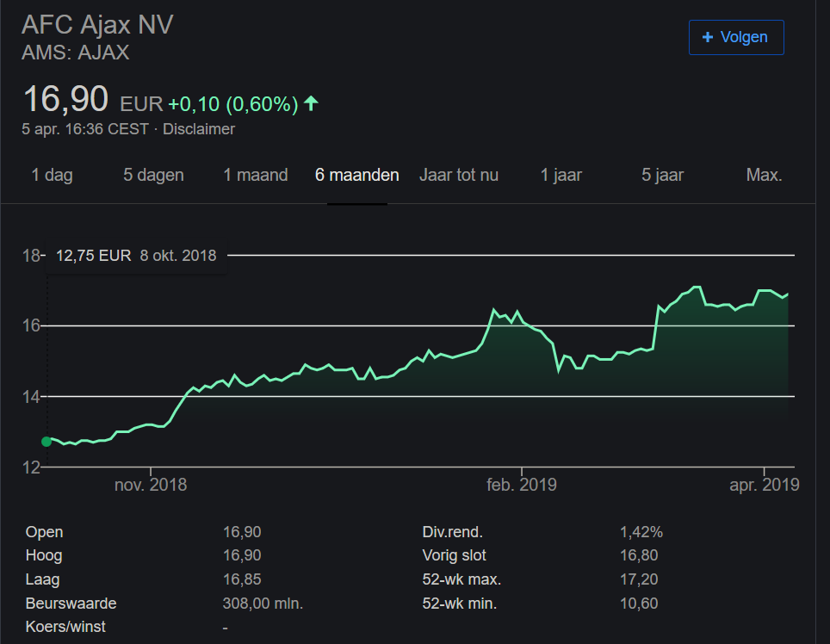Click the 14 y-axis label
The height and width of the screenshot is (644, 830).
coord(31,396)
